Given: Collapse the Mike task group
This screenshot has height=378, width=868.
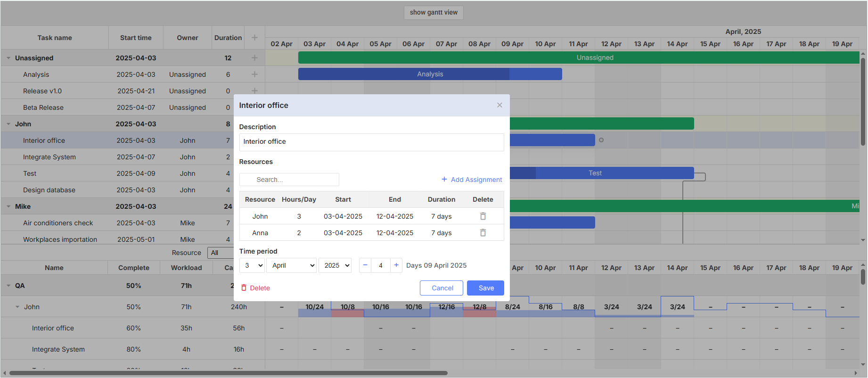Looking at the screenshot, I should coord(8,206).
